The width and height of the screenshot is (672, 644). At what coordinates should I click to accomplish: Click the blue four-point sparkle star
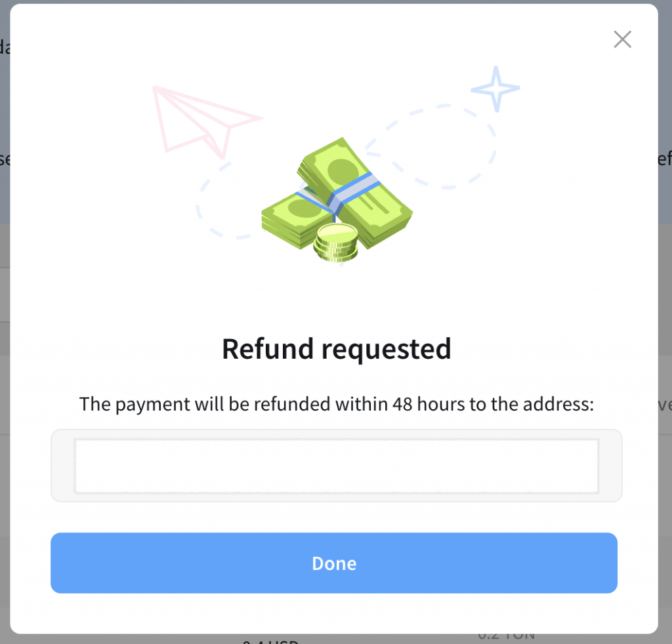(495, 89)
